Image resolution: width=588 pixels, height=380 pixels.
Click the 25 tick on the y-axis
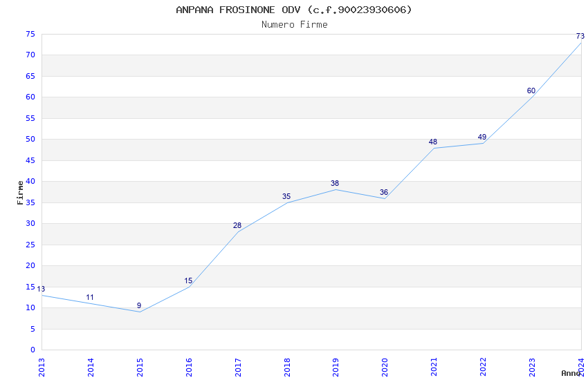(30, 245)
